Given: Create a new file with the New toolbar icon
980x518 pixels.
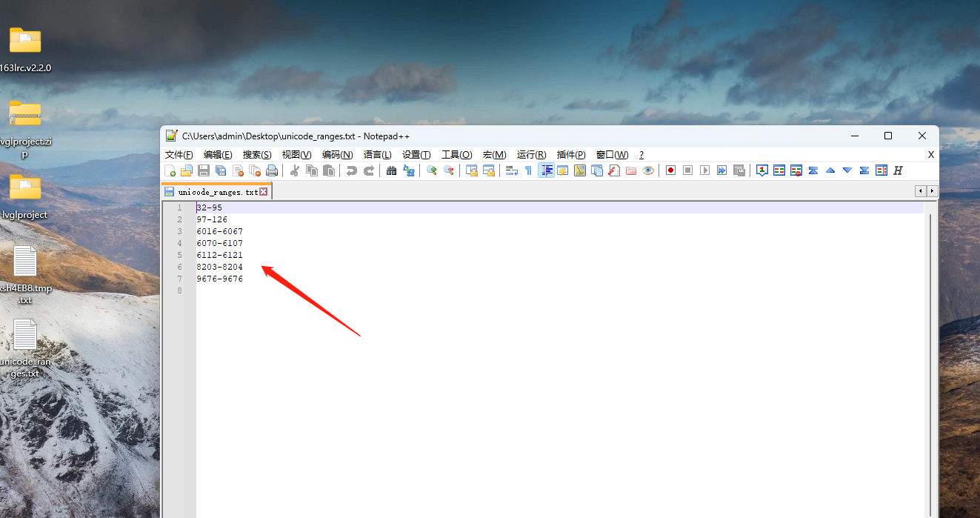Looking at the screenshot, I should tap(170, 170).
